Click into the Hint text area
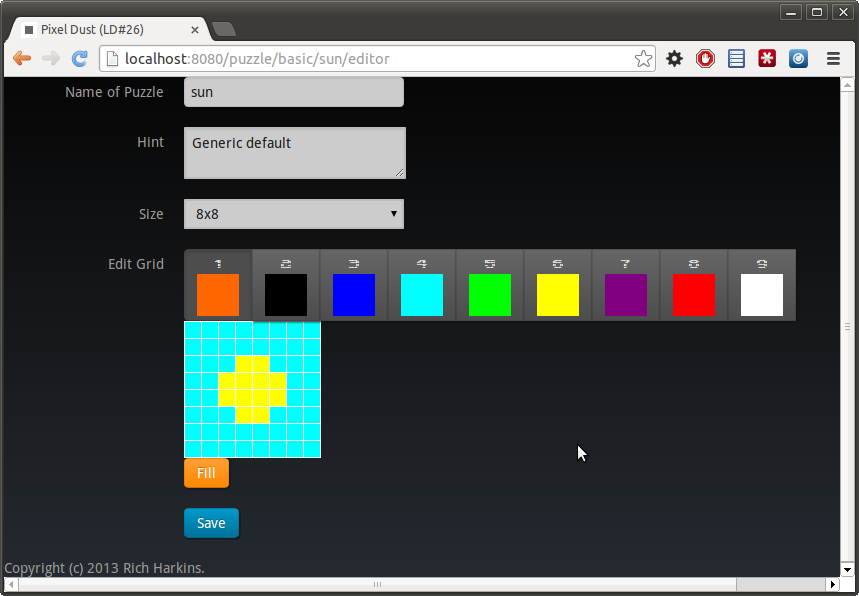859x596 pixels. coord(295,153)
